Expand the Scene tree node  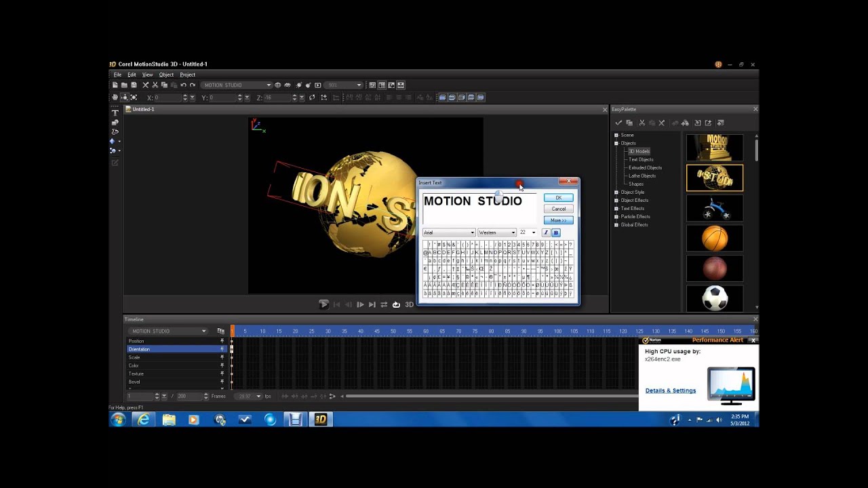coord(616,135)
